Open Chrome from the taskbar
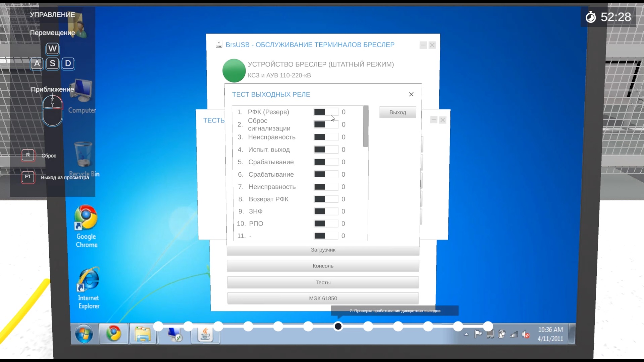This screenshot has height=362, width=644. tap(114, 334)
